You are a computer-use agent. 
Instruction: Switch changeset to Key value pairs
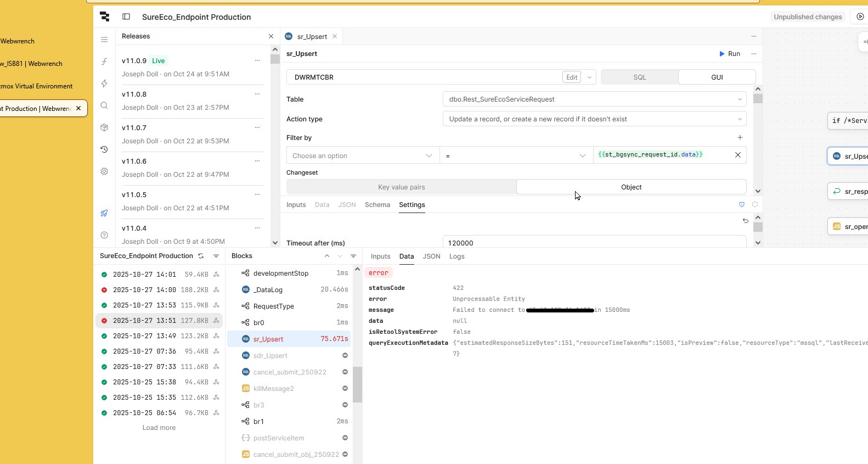[401, 187]
